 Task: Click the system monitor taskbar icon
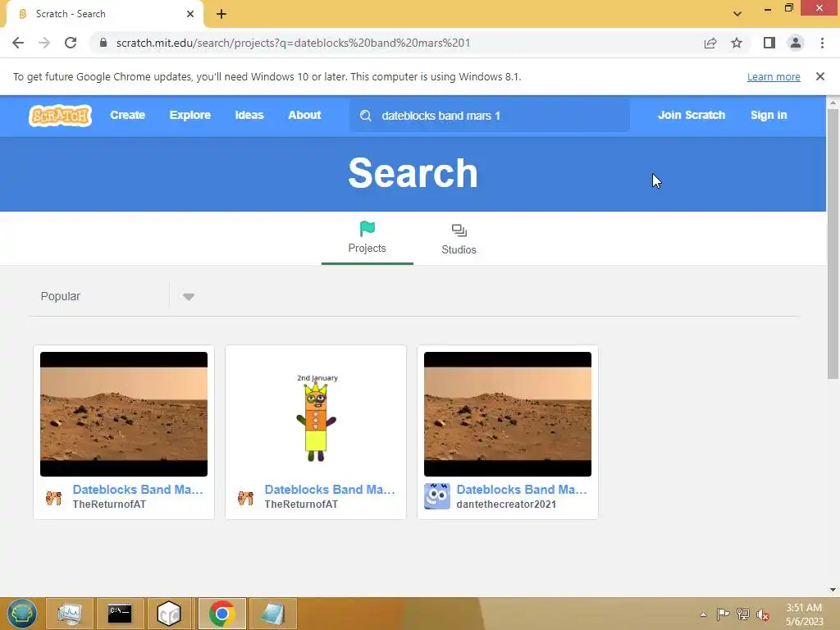pyautogui.click(x=70, y=614)
